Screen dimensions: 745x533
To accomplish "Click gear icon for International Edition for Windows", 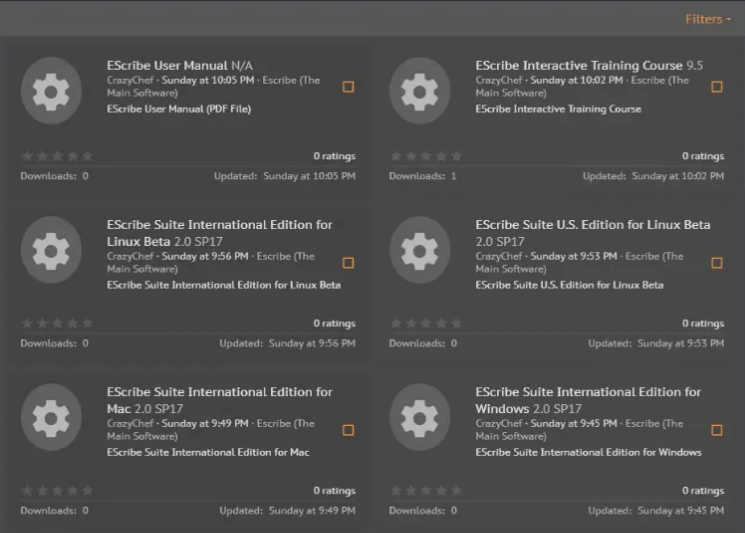I will click(420, 417).
